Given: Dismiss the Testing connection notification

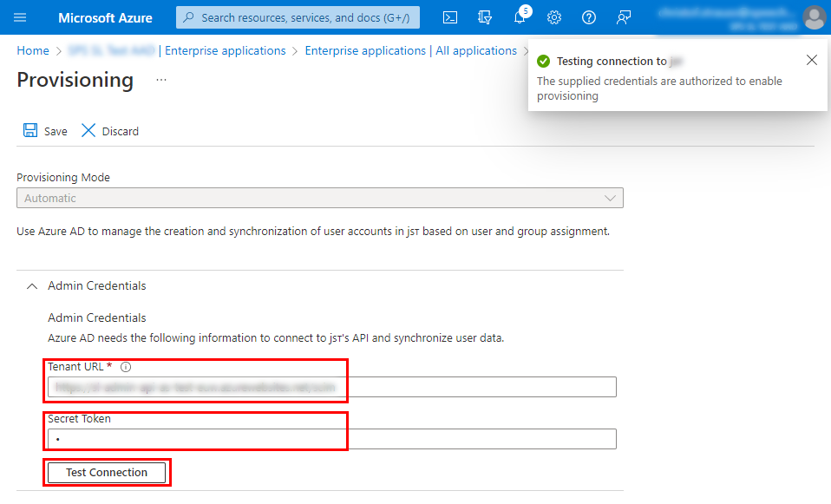Looking at the screenshot, I should [x=811, y=61].
